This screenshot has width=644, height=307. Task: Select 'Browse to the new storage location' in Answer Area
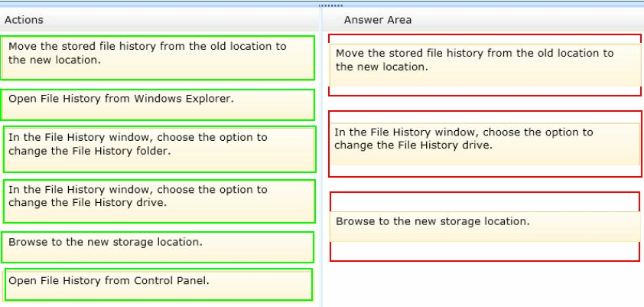[x=485, y=227]
